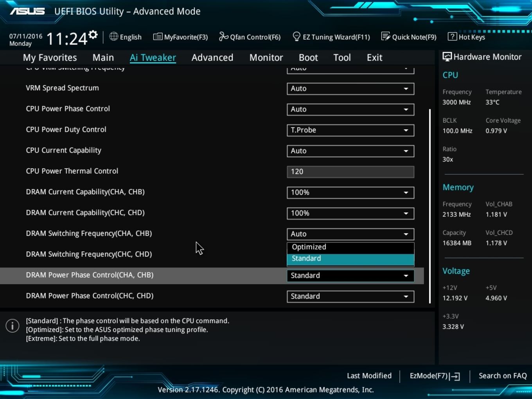Select CPU Current Capability label
Screen dimensions: 532x399
pyautogui.click(x=64, y=150)
